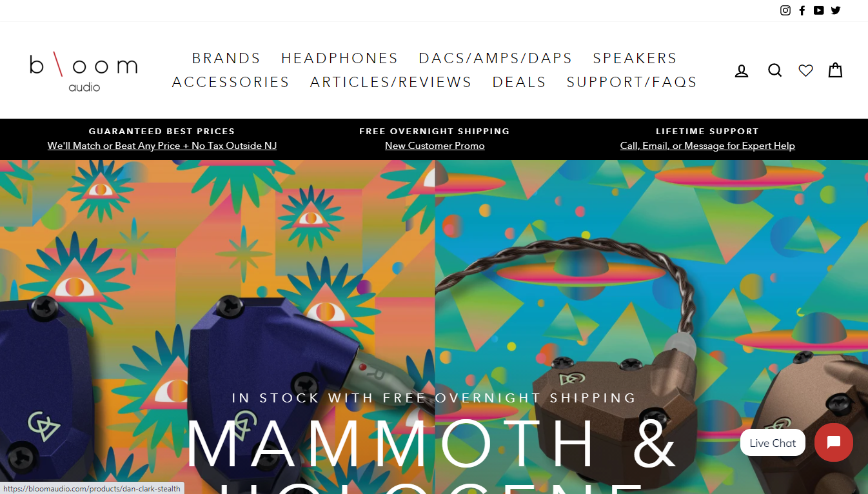Open the Instagram social icon

[x=785, y=10]
